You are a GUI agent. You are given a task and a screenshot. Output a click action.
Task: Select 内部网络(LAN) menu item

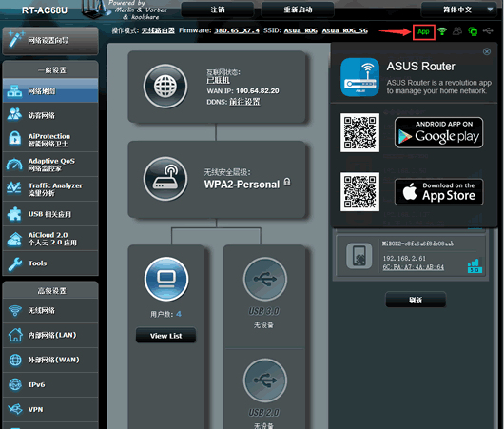click(50, 335)
